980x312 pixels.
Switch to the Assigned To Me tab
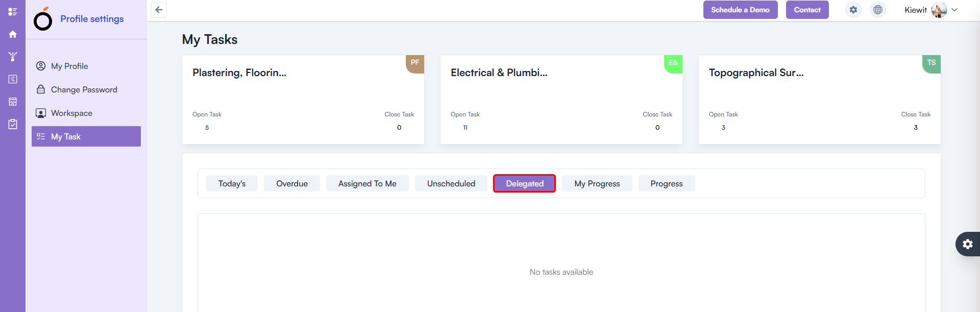point(367,183)
